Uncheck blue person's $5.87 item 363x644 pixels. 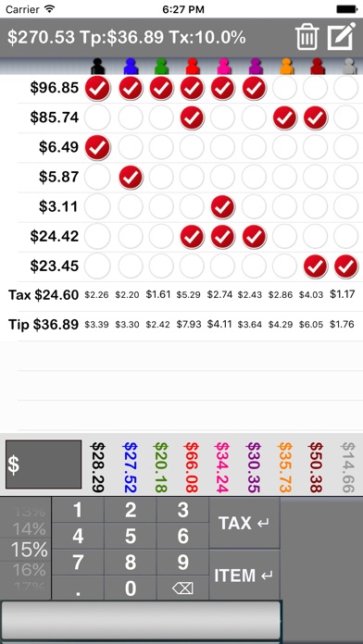click(x=131, y=177)
